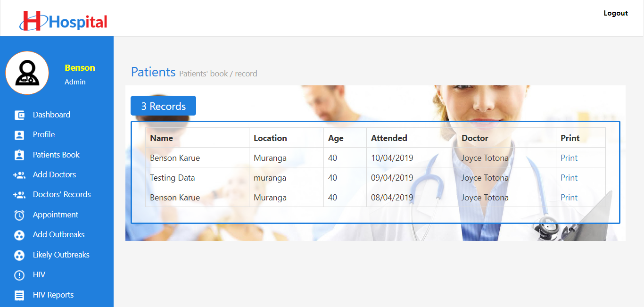The image size is (644, 307).
Task: Select the Dashboard icon in the sidebar
Action: tap(19, 115)
